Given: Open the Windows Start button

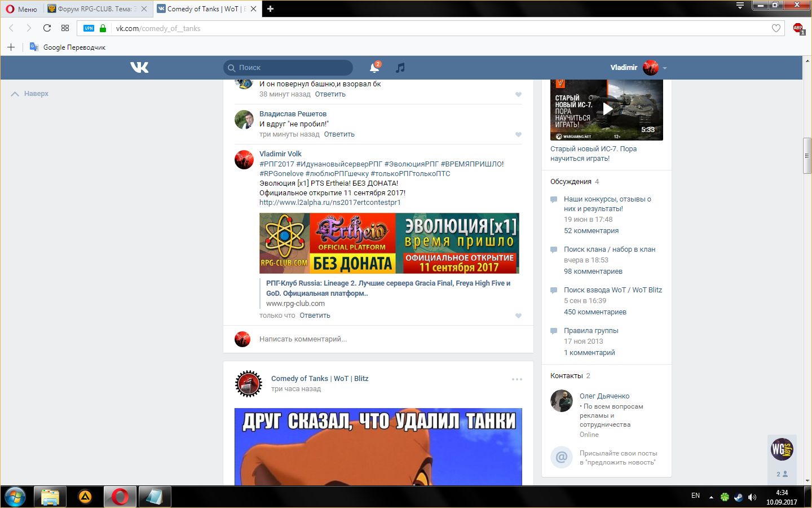Looking at the screenshot, I should point(15,497).
